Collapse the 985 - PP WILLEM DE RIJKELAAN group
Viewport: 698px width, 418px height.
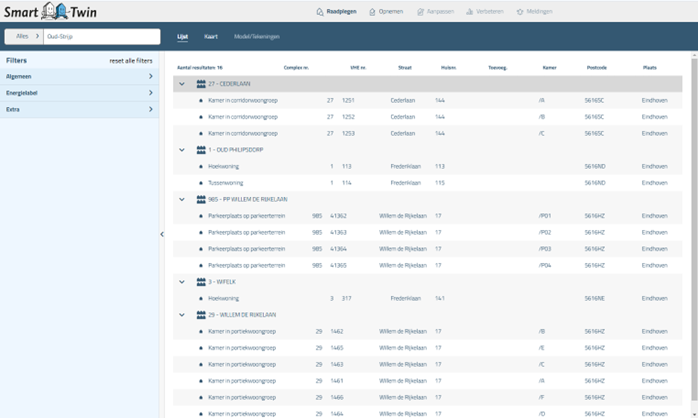[182, 199]
